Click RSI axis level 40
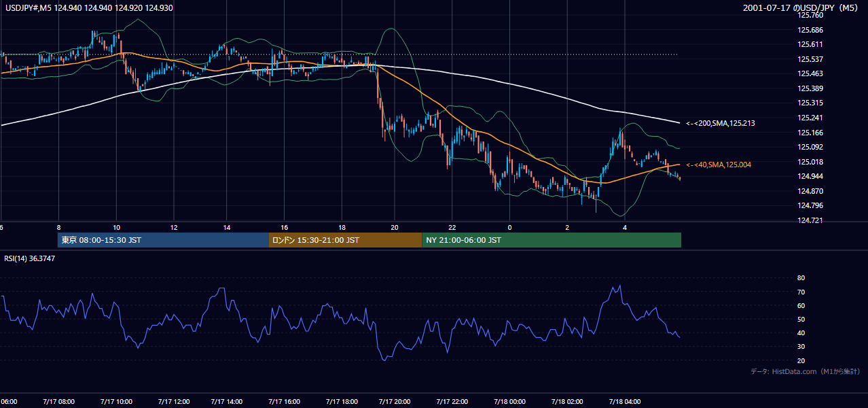 click(x=801, y=333)
